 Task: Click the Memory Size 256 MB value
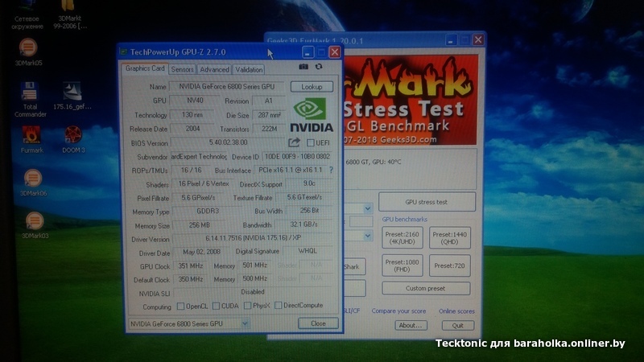(x=200, y=225)
